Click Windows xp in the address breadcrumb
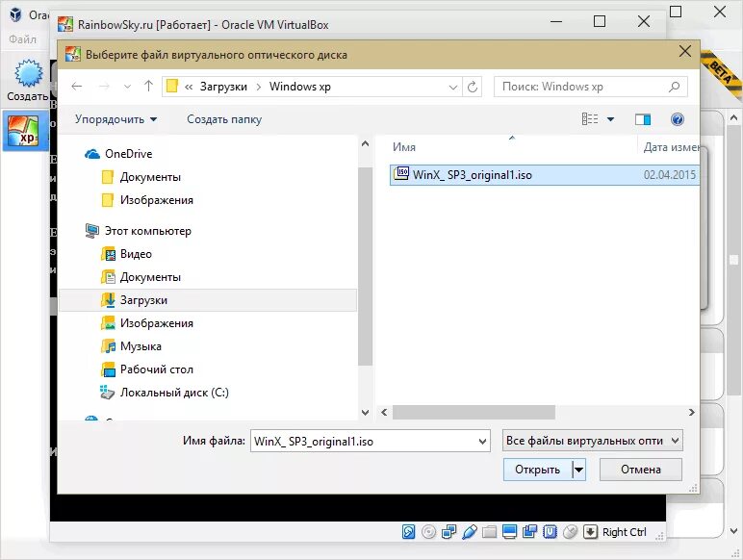 tap(300, 87)
